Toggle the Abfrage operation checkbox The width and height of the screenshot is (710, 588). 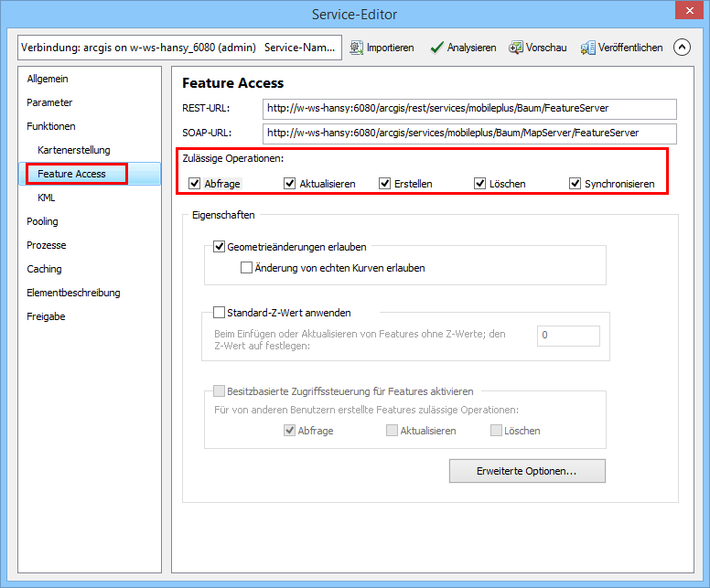pos(195,183)
